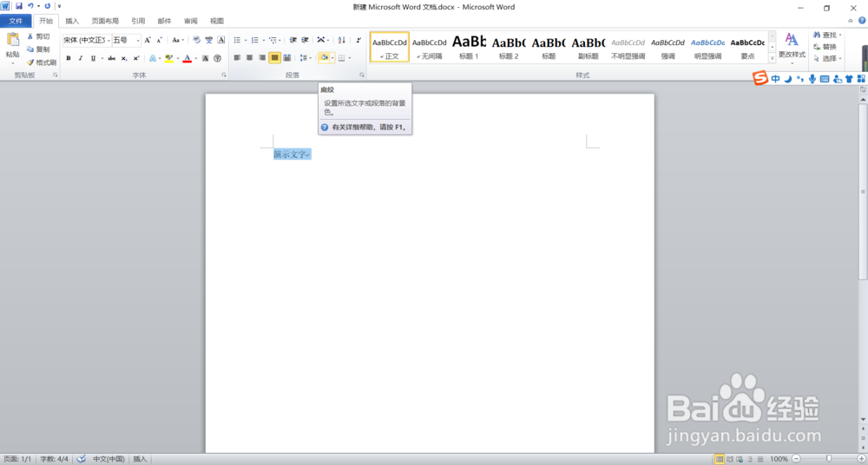Click the Paste (粘贴) icon
This screenshot has height=465, width=868.
click(x=12, y=41)
